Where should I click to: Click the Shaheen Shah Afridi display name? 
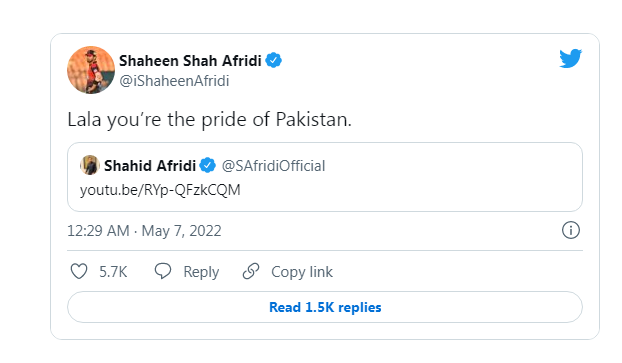(x=190, y=61)
